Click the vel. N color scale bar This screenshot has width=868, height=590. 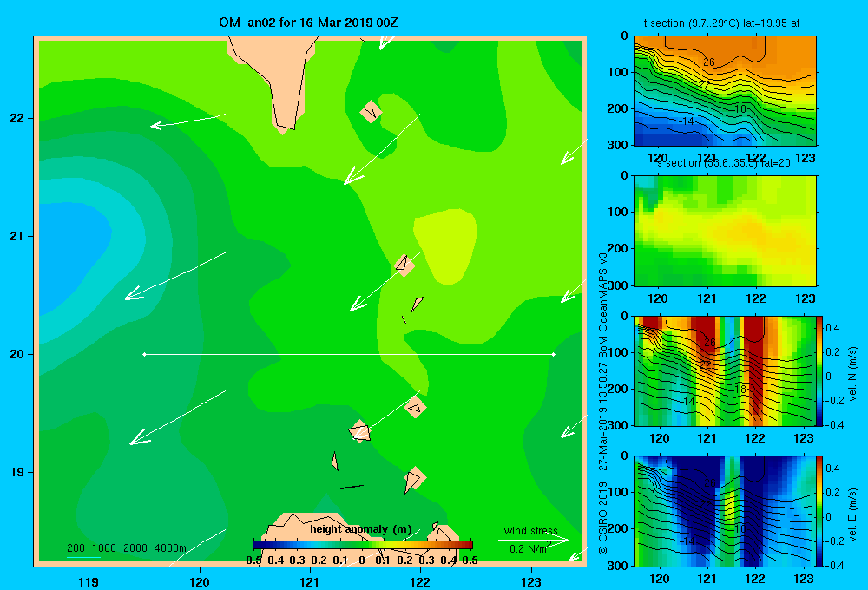[x=819, y=370]
